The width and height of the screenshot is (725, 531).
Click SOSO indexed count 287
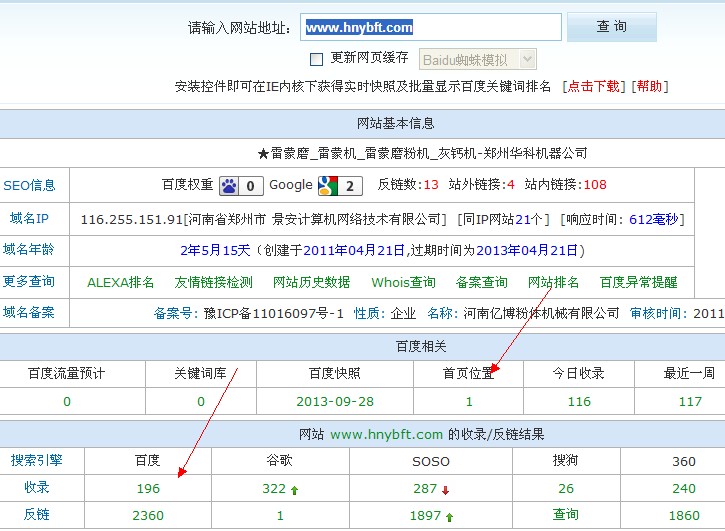[425, 488]
